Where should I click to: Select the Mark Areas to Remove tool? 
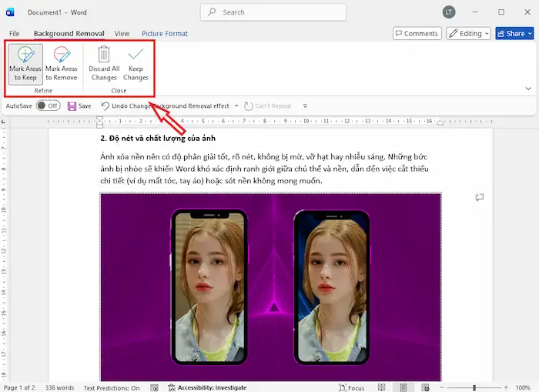(62, 64)
